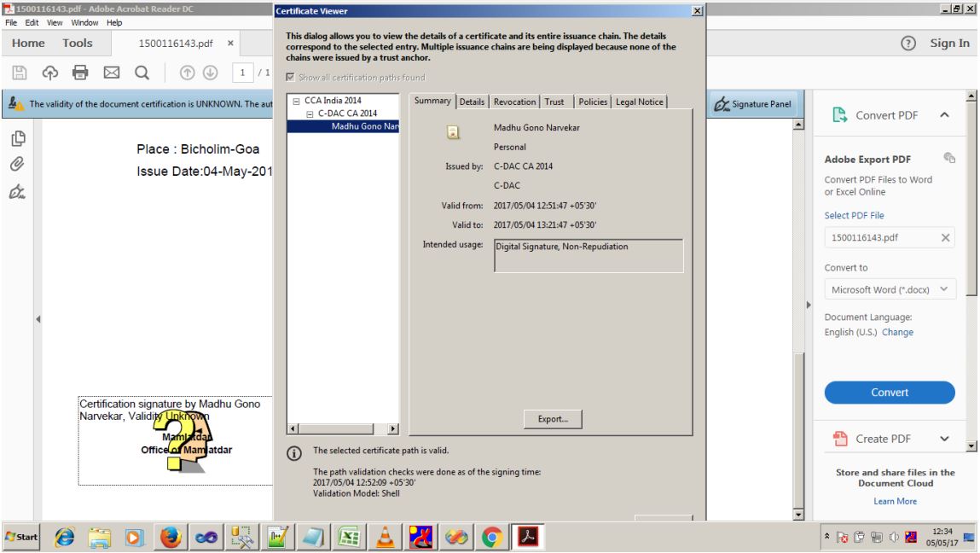Click the Adobe Acrobat taskbar icon

528,537
